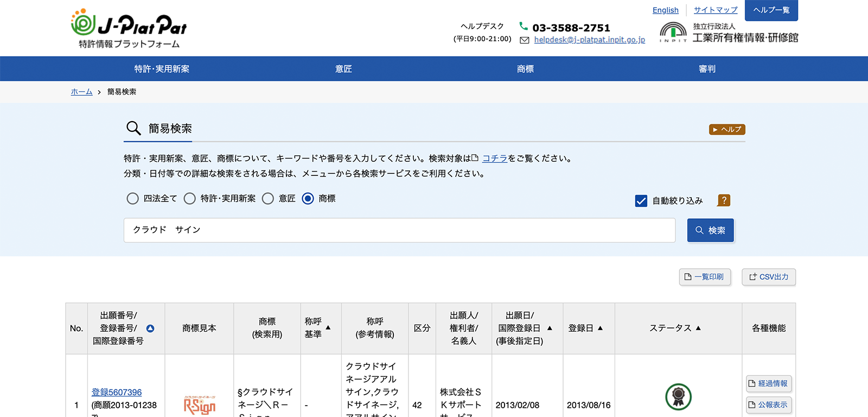Sort by 出願日 column arrow
868x417 pixels.
[550, 328]
